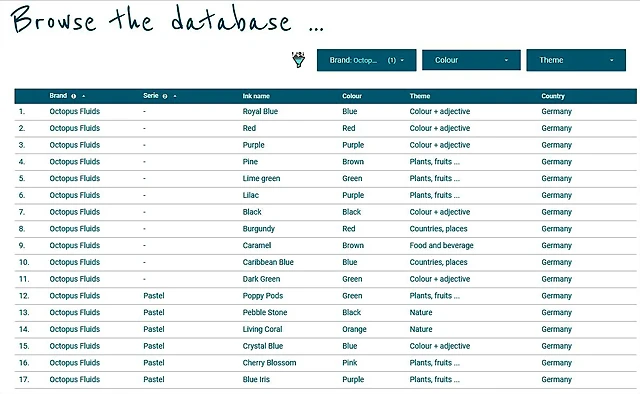This screenshot has width=640, height=394.
Task: Click the info icon beside Brand header
Action: pyautogui.click(x=73, y=96)
